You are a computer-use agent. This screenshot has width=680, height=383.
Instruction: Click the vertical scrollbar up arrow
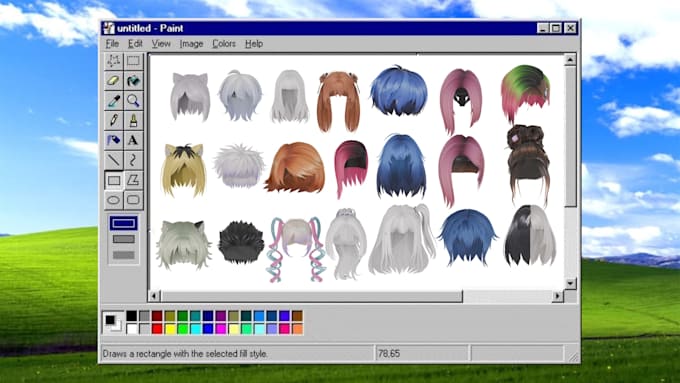coord(570,59)
